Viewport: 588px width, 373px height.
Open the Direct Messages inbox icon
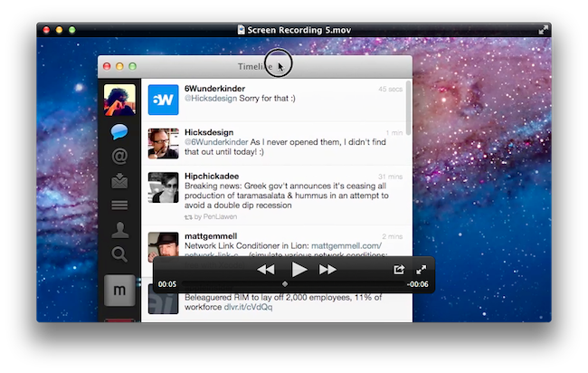tap(119, 181)
